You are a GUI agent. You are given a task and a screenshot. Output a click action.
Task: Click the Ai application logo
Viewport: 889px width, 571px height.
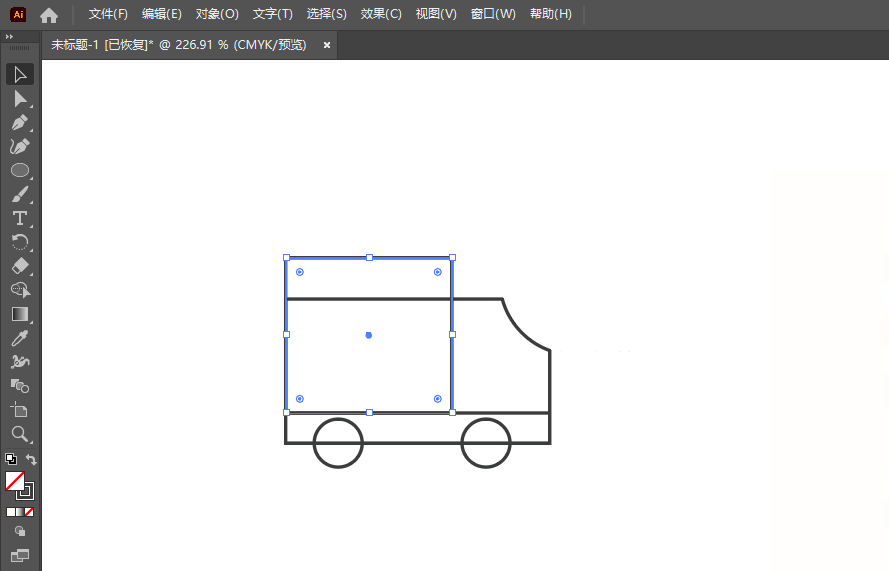18,15
